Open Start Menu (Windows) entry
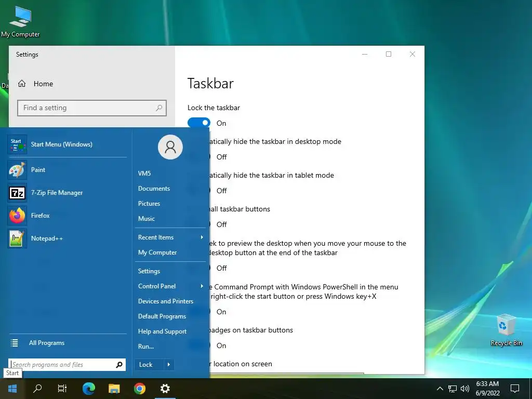The width and height of the screenshot is (532, 399). pos(67,144)
